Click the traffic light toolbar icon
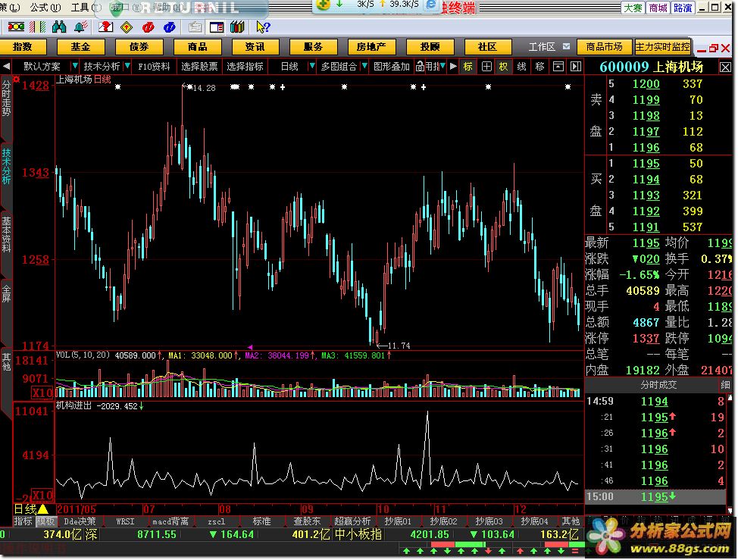The image size is (738, 560). [15, 27]
